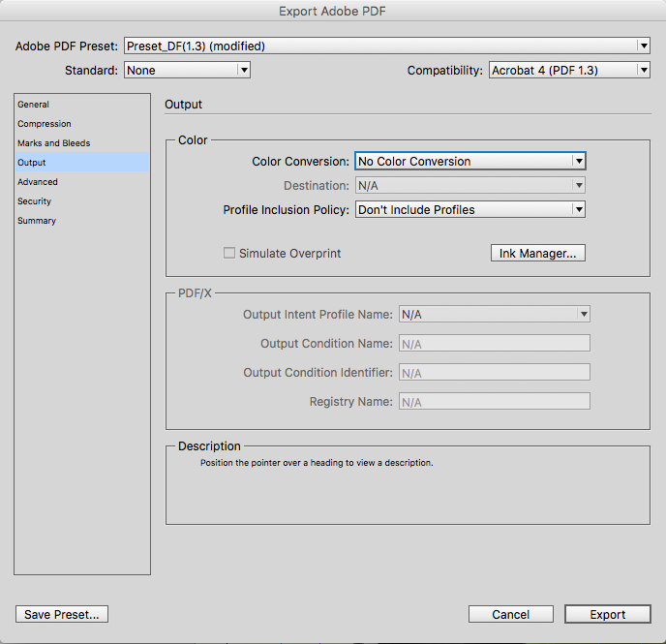The width and height of the screenshot is (666, 644).
Task: Cancel the PDF export
Action: (x=511, y=614)
